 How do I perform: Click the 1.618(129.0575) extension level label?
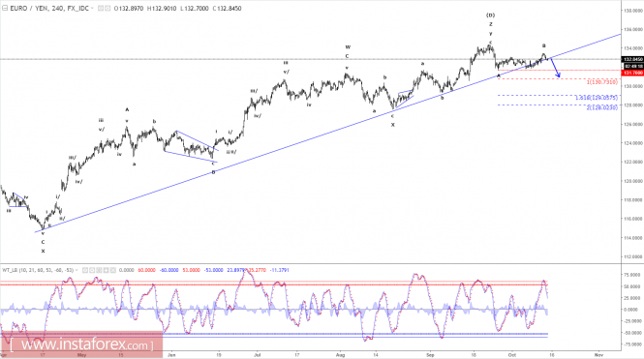597,98
